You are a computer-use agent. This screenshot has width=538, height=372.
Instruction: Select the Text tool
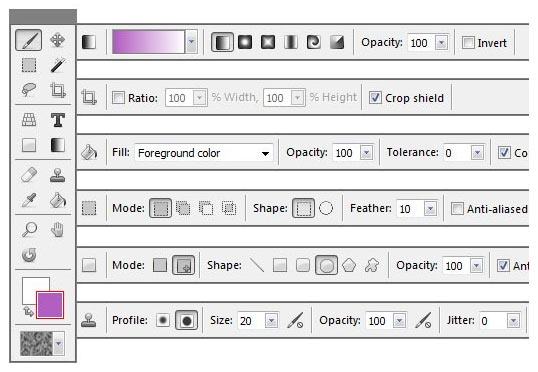point(58,120)
